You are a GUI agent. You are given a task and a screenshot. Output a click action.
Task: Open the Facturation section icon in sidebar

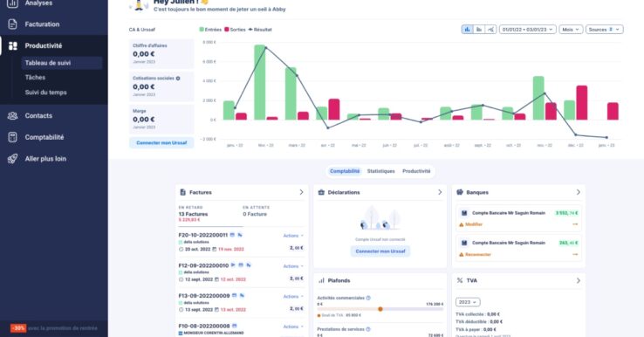(x=13, y=24)
